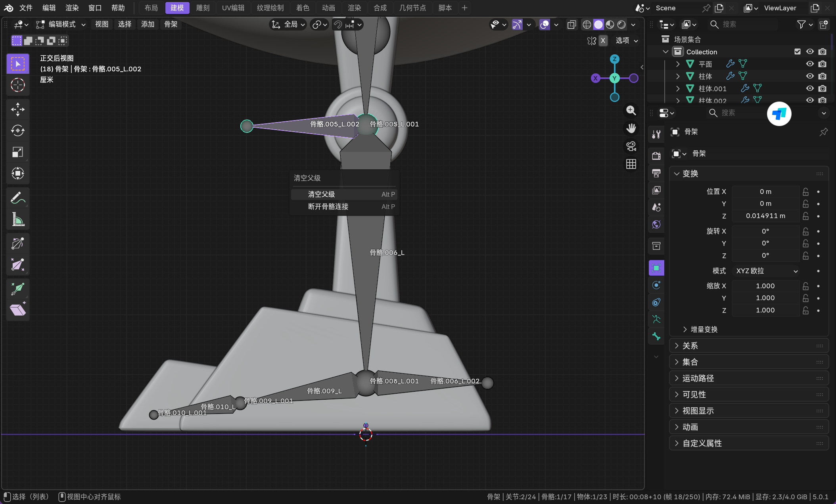Select the Move tool in toolbar
The width and height of the screenshot is (836, 504).
pyautogui.click(x=17, y=109)
